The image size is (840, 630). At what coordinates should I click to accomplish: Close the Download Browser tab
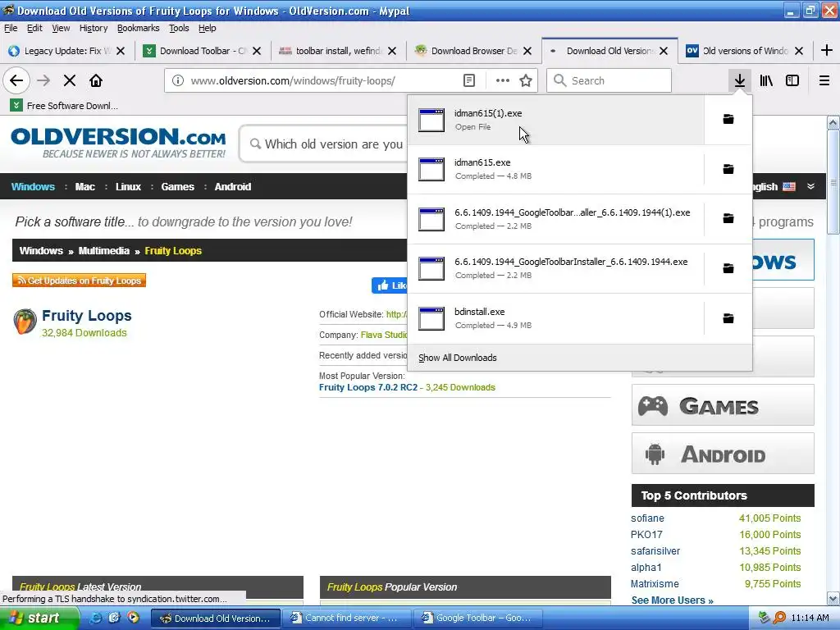[527, 51]
